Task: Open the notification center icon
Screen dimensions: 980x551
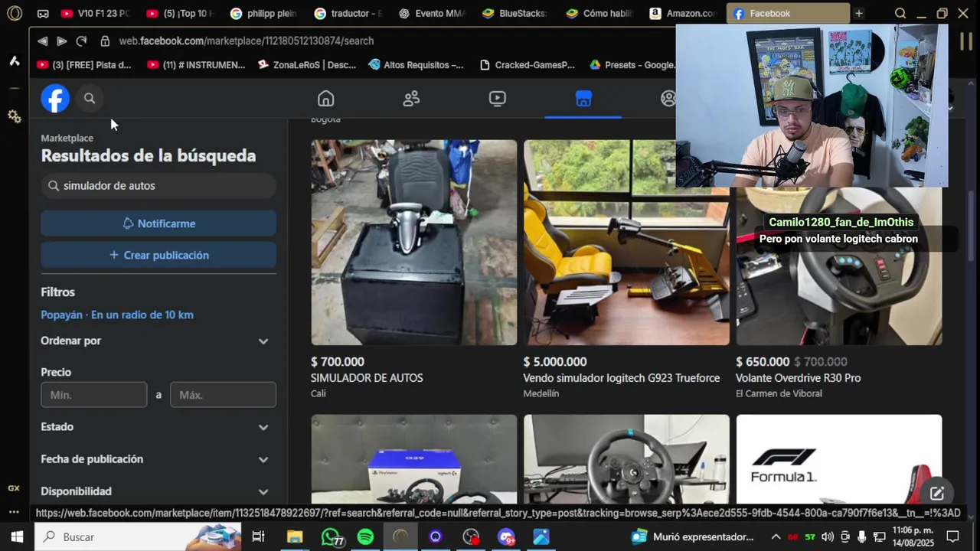Action: point(953,537)
